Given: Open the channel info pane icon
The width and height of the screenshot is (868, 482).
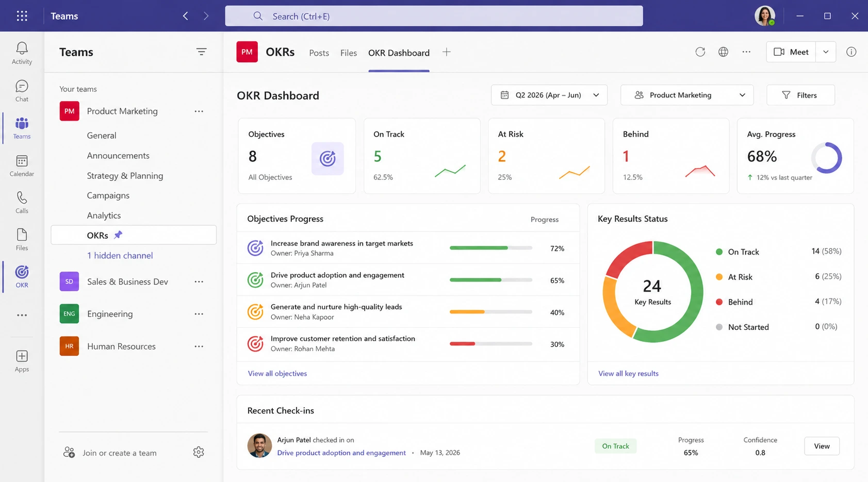Looking at the screenshot, I should tap(851, 52).
